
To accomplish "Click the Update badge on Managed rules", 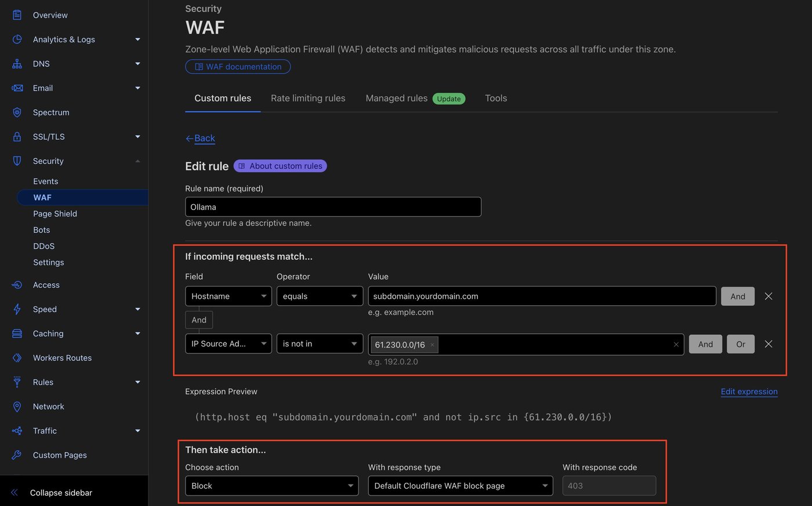I will click(449, 99).
